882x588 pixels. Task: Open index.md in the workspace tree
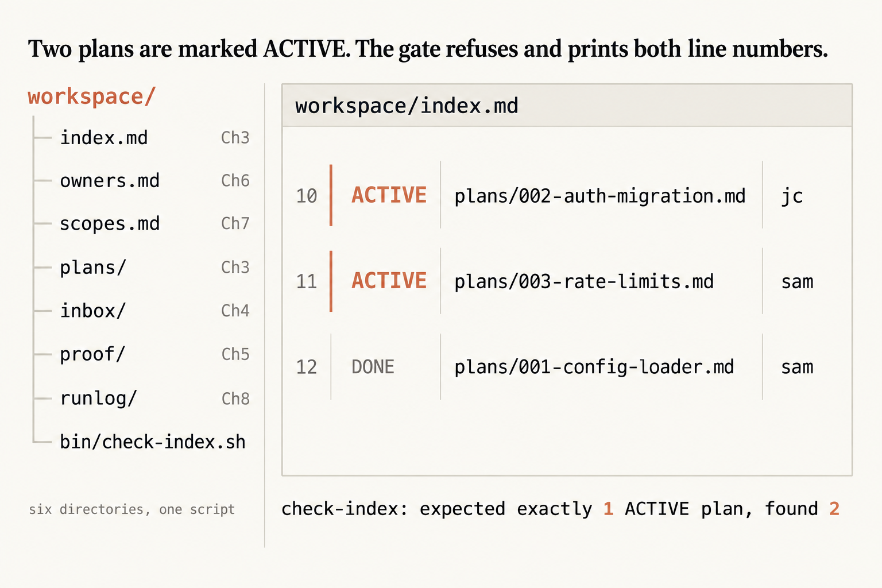[104, 138]
